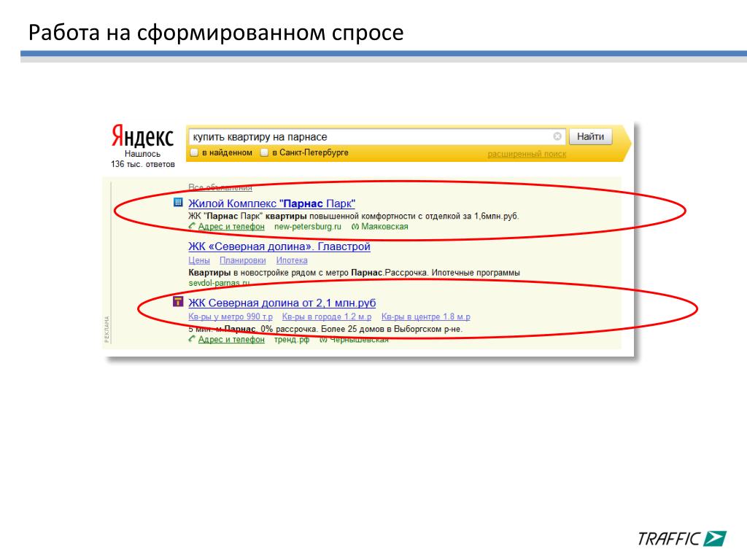
Task: Open the Жилой Комплекс "Парнас Парк" ad title
Action: point(271,203)
